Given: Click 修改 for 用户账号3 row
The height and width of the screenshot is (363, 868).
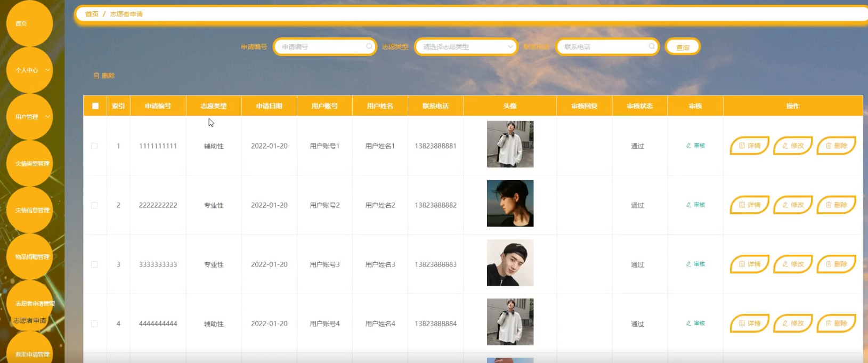Looking at the screenshot, I should (793, 264).
